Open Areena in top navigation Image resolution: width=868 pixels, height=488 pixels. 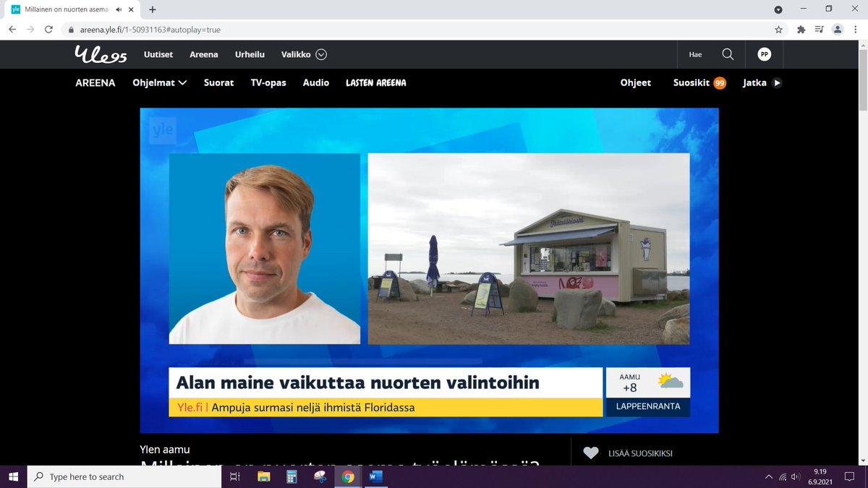pos(204,55)
